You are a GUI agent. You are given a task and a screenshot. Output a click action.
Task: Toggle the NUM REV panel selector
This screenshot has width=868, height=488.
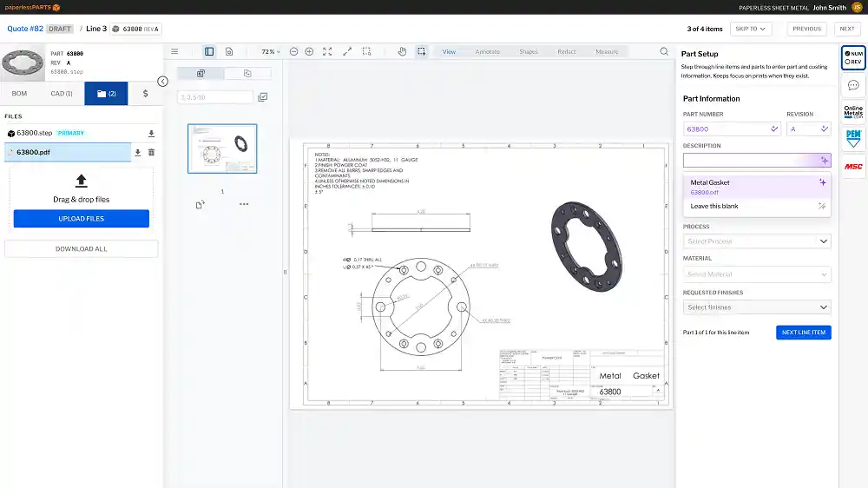click(x=853, y=58)
